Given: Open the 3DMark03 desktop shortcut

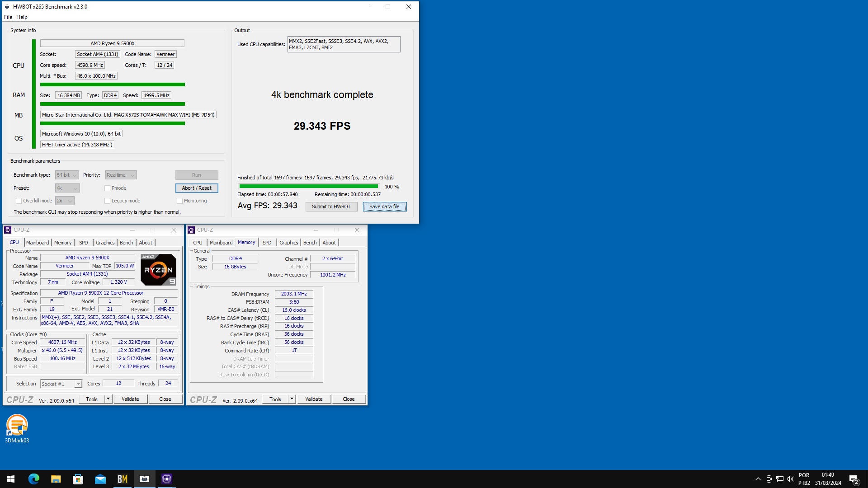Looking at the screenshot, I should (x=17, y=428).
